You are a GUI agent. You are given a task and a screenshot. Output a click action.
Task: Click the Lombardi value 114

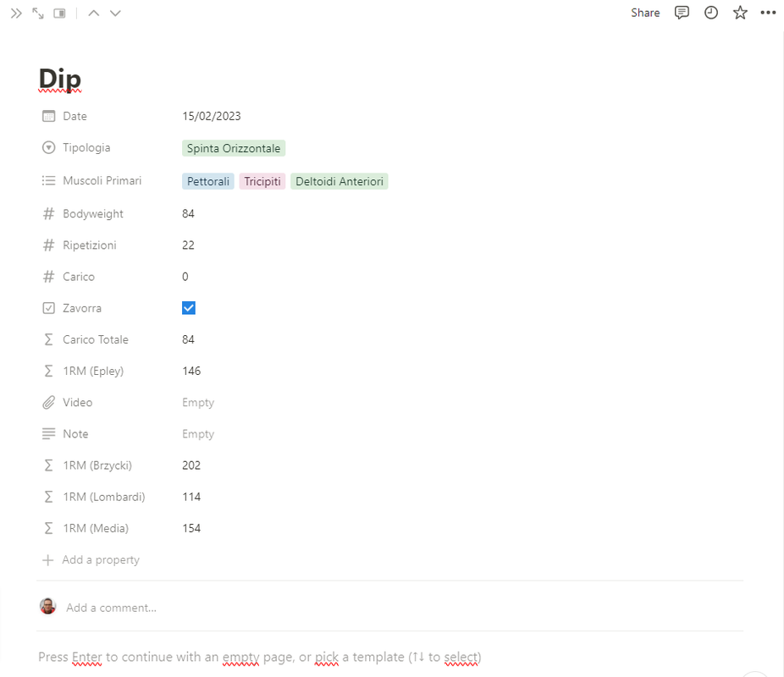[x=191, y=497]
